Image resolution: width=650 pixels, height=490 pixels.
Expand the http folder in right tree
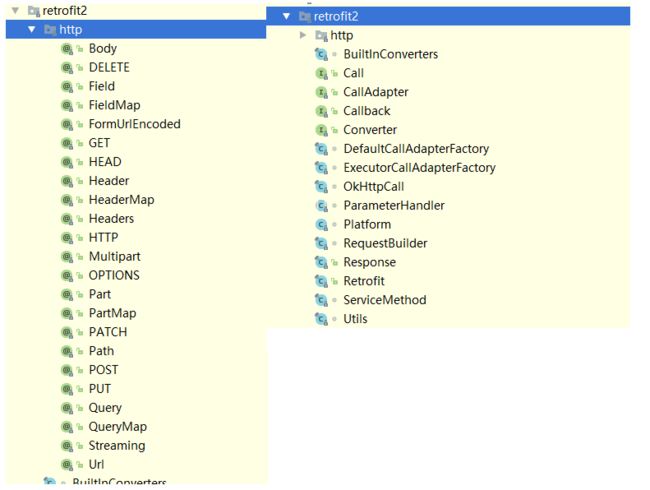click(x=303, y=35)
